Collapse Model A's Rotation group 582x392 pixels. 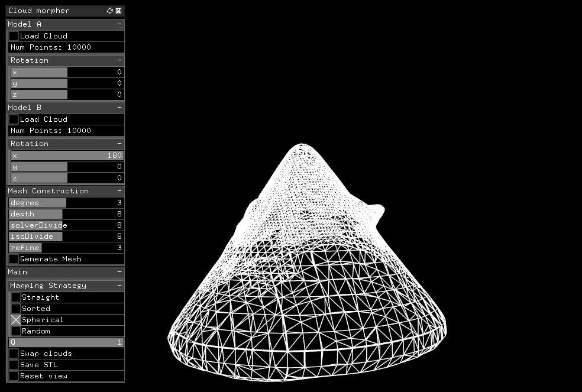click(119, 60)
